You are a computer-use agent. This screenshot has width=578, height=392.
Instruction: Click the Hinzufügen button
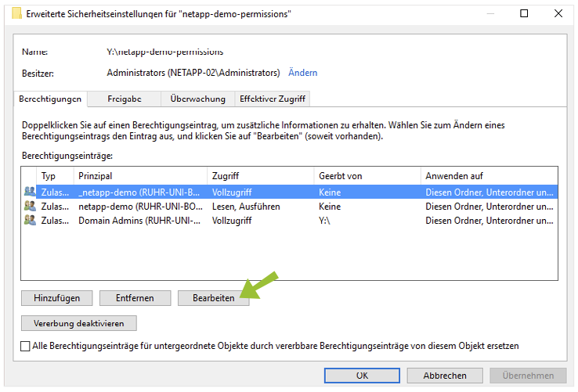click(56, 298)
